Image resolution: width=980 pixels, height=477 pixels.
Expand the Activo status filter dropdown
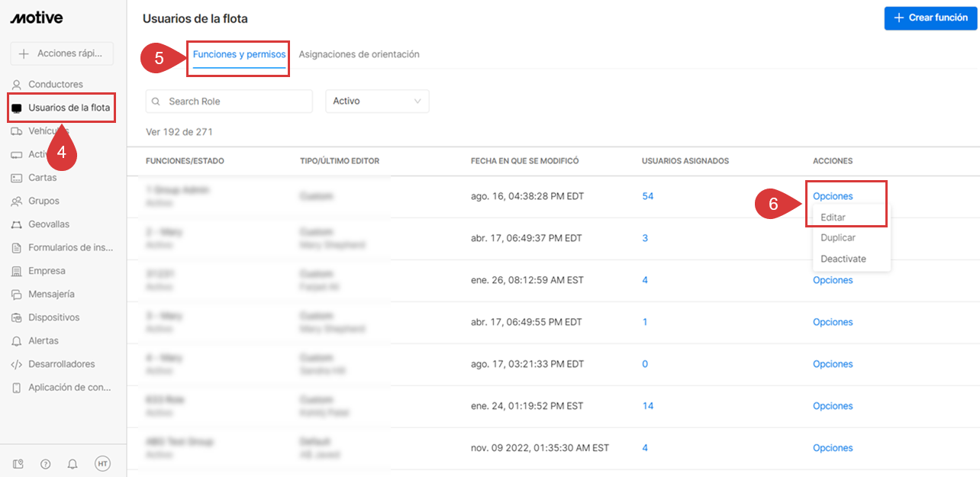pyautogui.click(x=377, y=102)
